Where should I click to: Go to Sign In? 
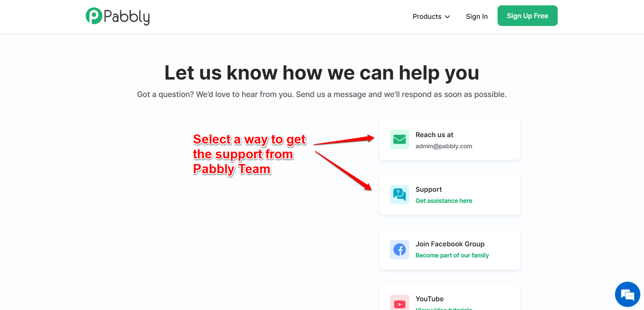pyautogui.click(x=477, y=16)
